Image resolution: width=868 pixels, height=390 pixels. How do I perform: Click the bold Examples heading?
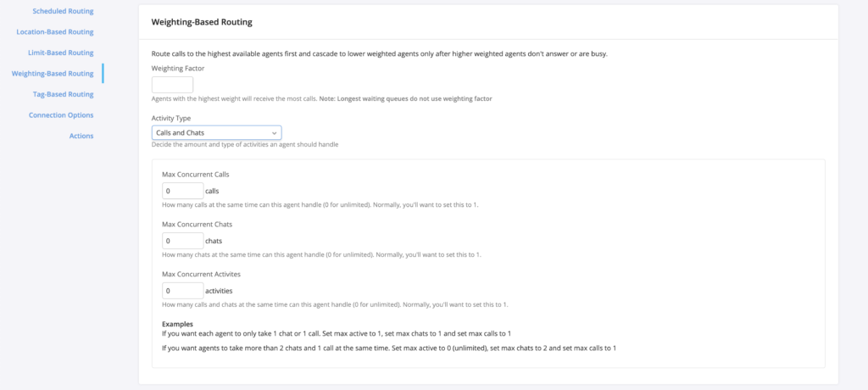(x=177, y=324)
